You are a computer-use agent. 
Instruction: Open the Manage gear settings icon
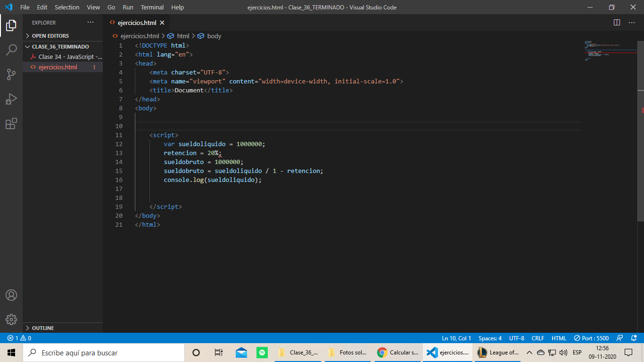[11, 319]
